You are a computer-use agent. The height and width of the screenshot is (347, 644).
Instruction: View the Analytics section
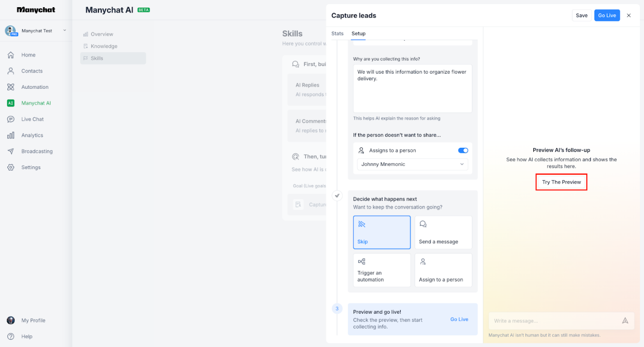tap(34, 135)
